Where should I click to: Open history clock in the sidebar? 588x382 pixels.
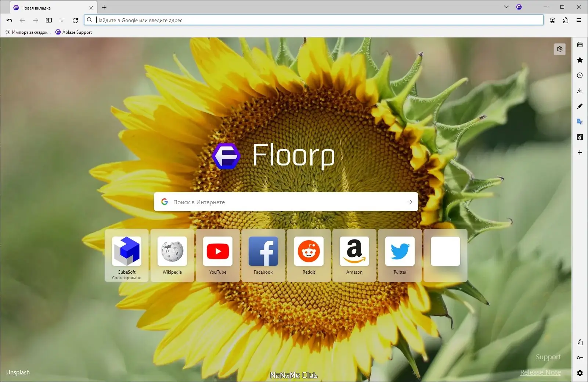pos(580,75)
